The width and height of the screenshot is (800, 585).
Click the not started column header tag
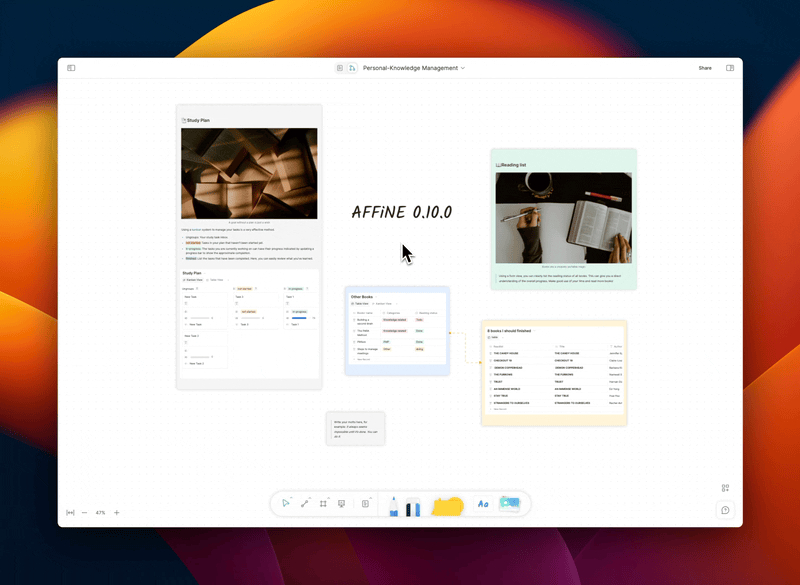pyautogui.click(x=244, y=289)
